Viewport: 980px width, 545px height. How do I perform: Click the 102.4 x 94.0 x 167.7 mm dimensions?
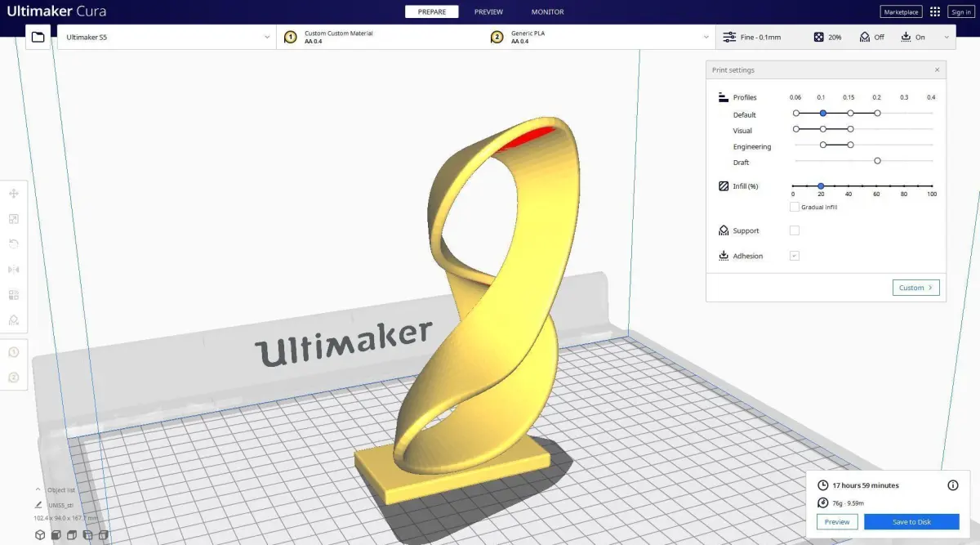coord(65,518)
